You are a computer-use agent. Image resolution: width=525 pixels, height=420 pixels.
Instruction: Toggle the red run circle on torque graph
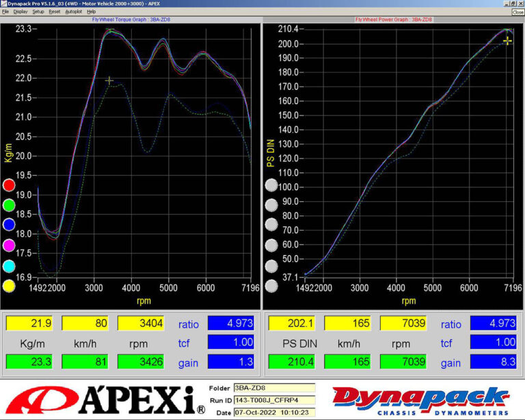click(10, 185)
